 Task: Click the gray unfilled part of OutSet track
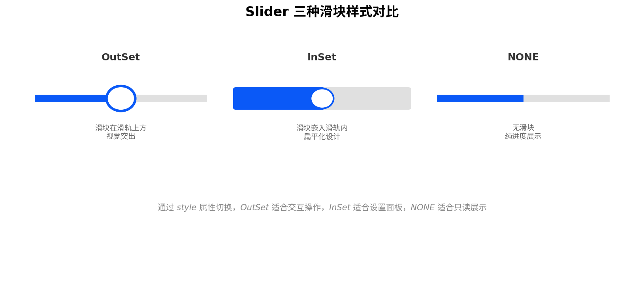pyautogui.click(x=171, y=98)
